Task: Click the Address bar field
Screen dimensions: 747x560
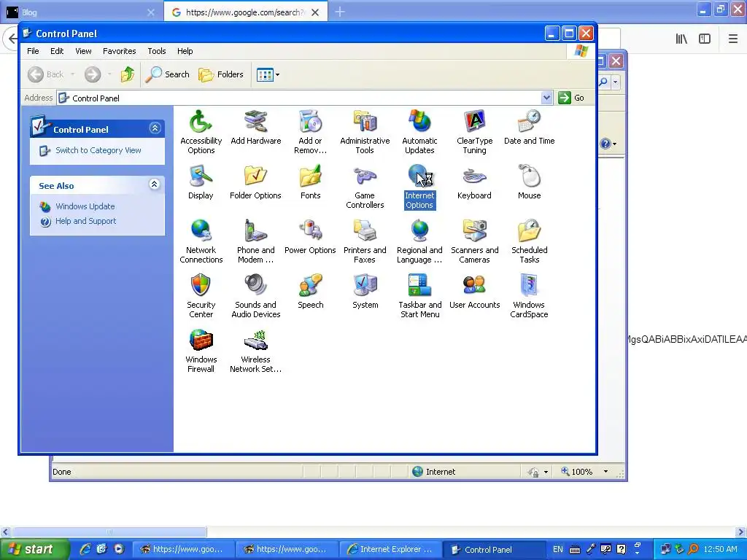Action: (x=304, y=98)
